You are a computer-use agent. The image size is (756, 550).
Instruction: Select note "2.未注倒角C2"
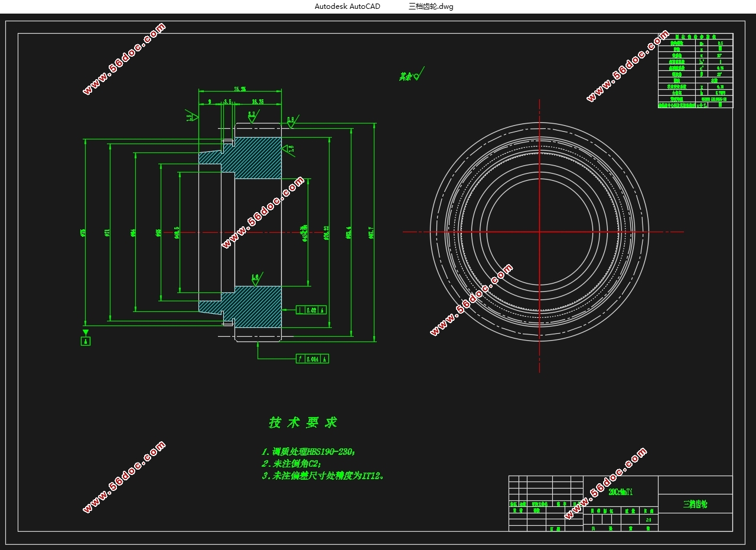click(x=291, y=464)
